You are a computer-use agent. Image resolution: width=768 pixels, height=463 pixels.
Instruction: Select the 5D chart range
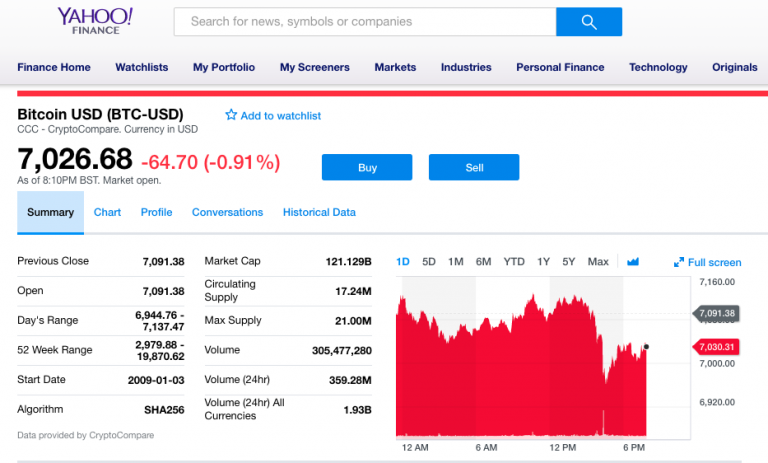click(x=429, y=262)
